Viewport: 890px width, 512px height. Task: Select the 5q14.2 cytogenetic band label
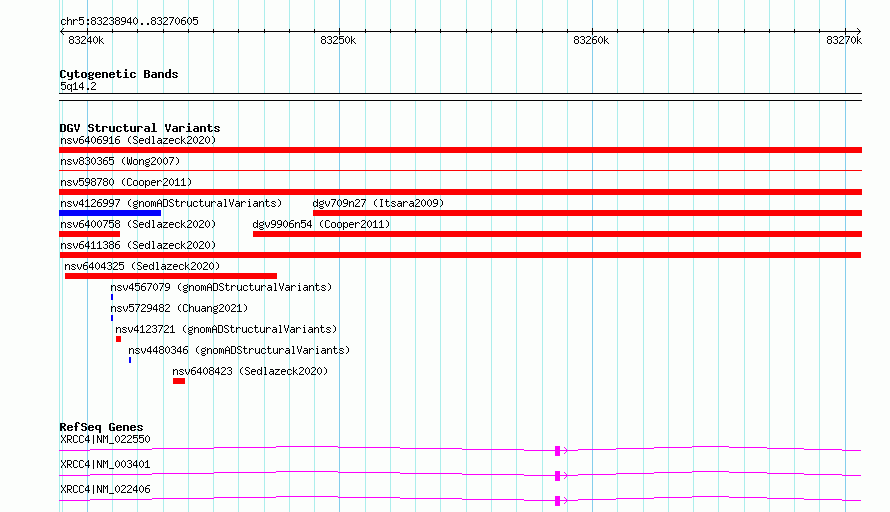(78, 86)
